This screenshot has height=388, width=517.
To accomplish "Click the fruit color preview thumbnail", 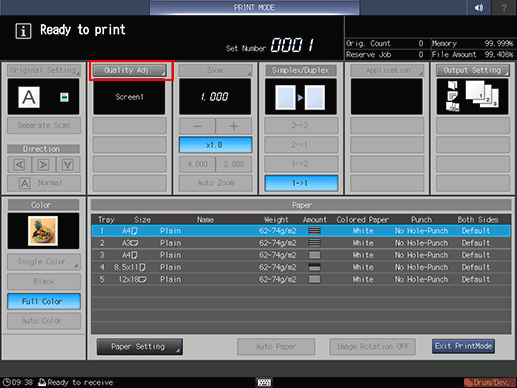I will tap(43, 231).
